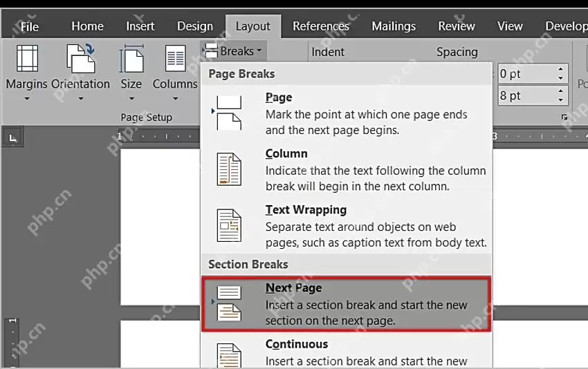
Task: Open the Margins icon in Page Setup
Action: 27,58
